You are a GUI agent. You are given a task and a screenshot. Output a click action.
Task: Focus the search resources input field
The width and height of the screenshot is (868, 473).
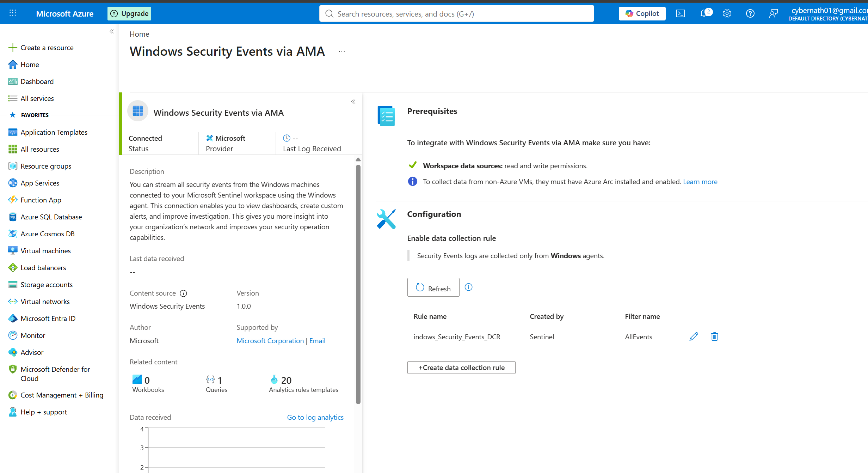click(x=456, y=13)
